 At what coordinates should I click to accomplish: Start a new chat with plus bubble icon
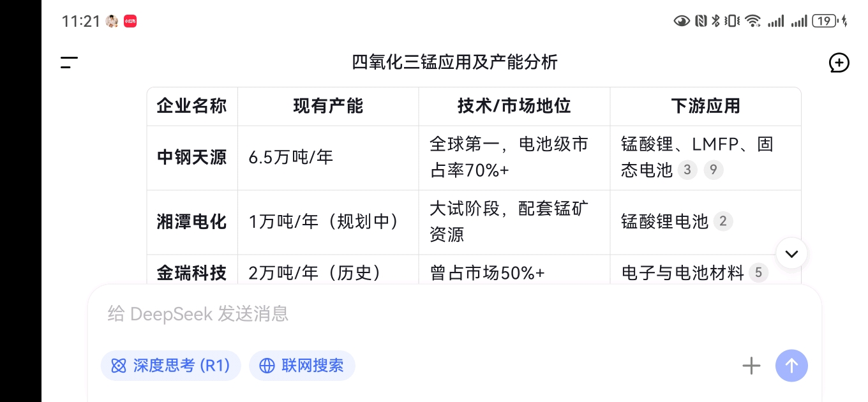(x=839, y=63)
